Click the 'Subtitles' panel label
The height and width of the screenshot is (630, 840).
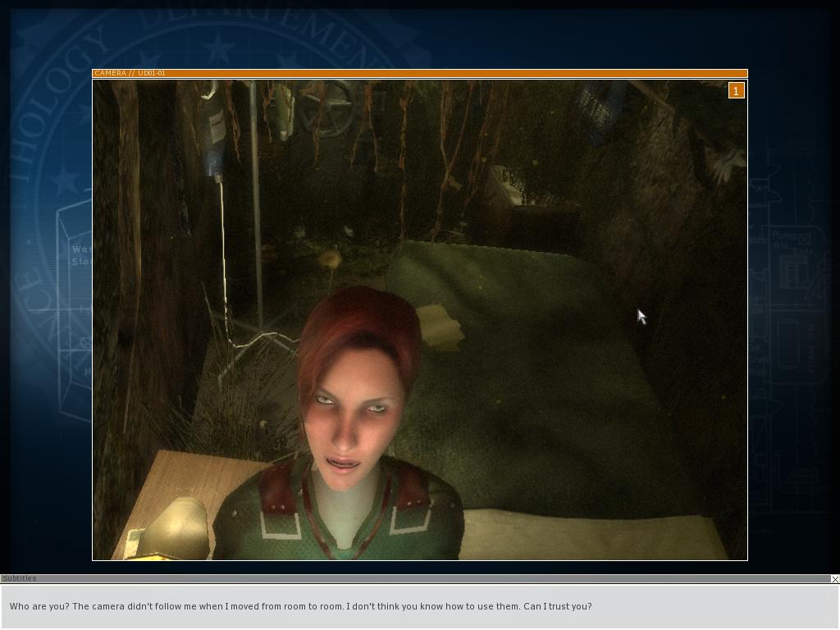[x=20, y=578]
